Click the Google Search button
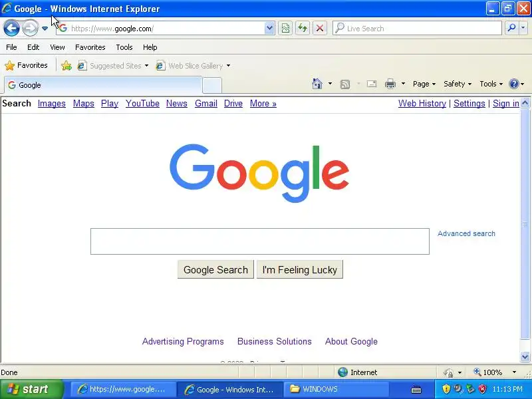 [215, 269]
